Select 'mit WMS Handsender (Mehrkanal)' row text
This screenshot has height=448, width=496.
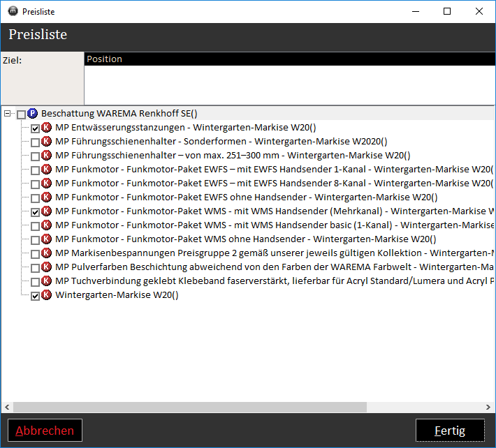click(x=275, y=211)
